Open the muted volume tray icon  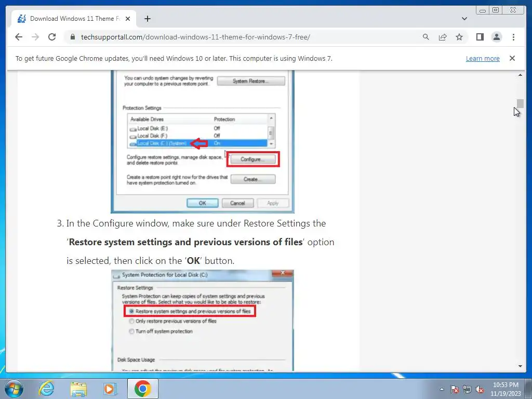480,389
